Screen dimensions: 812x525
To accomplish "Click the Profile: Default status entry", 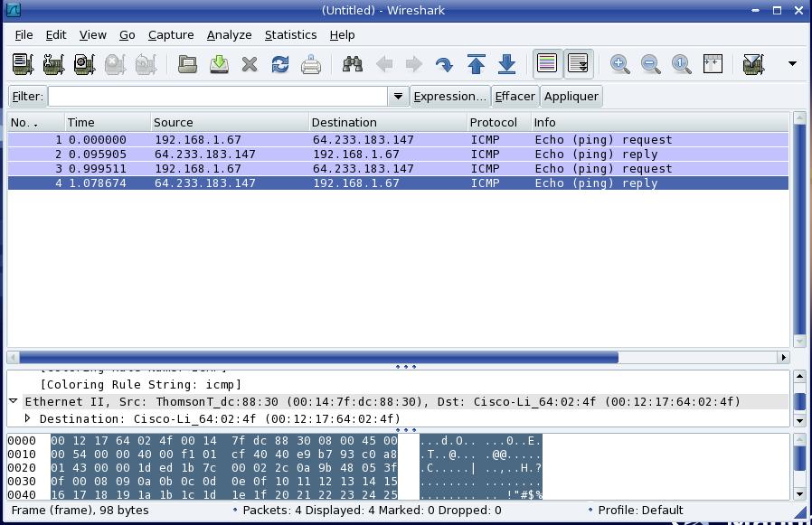I will (x=640, y=511).
